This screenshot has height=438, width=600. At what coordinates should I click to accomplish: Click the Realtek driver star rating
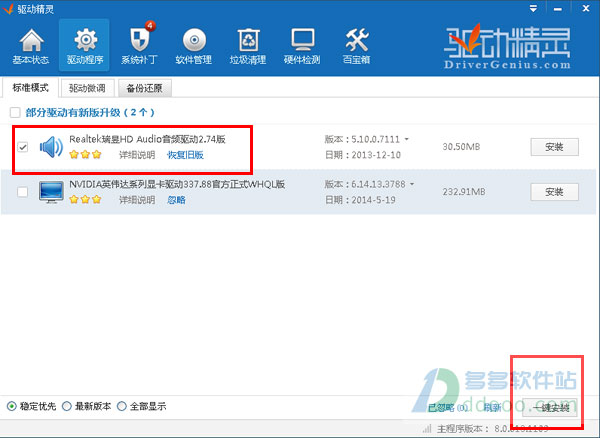pyautogui.click(x=85, y=155)
